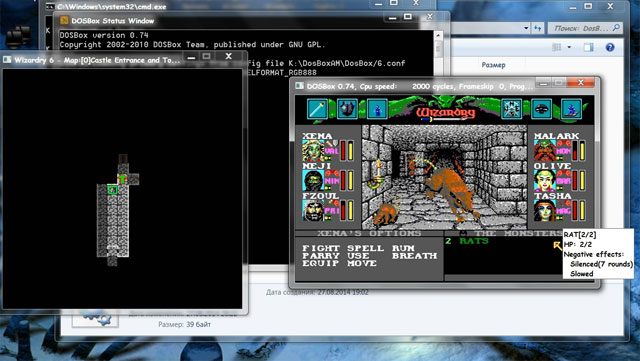
Task: Click Xena's VAL class badge
Action: [331, 151]
